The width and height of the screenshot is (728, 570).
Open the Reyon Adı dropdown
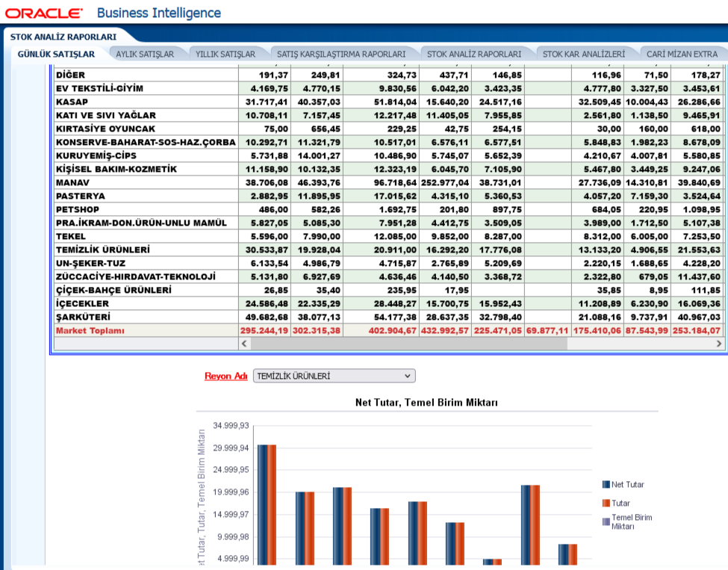click(334, 376)
